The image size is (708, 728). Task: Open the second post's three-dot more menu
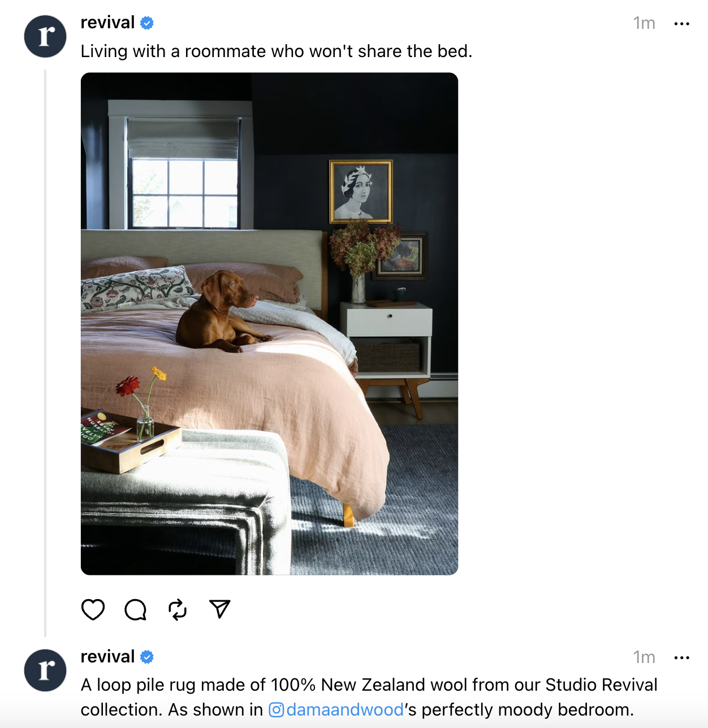tap(682, 658)
